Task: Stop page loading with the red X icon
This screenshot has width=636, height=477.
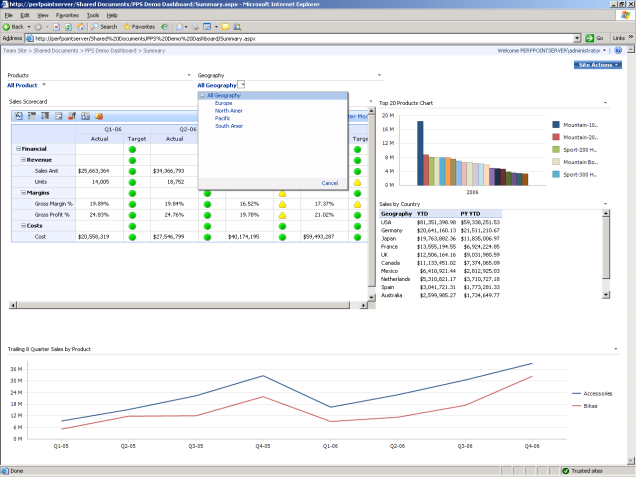Action: click(56, 27)
